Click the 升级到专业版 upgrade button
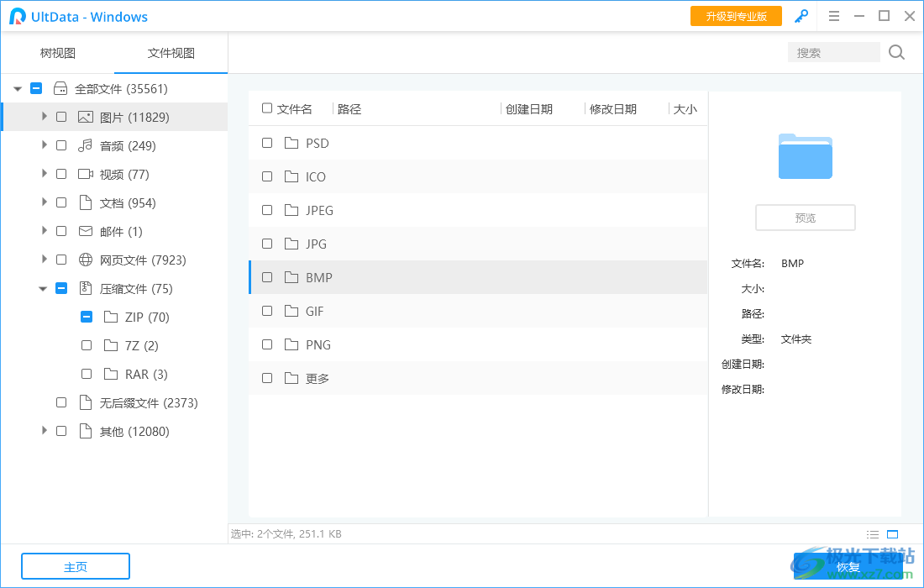Image resolution: width=924 pixels, height=588 pixels. 736,16
